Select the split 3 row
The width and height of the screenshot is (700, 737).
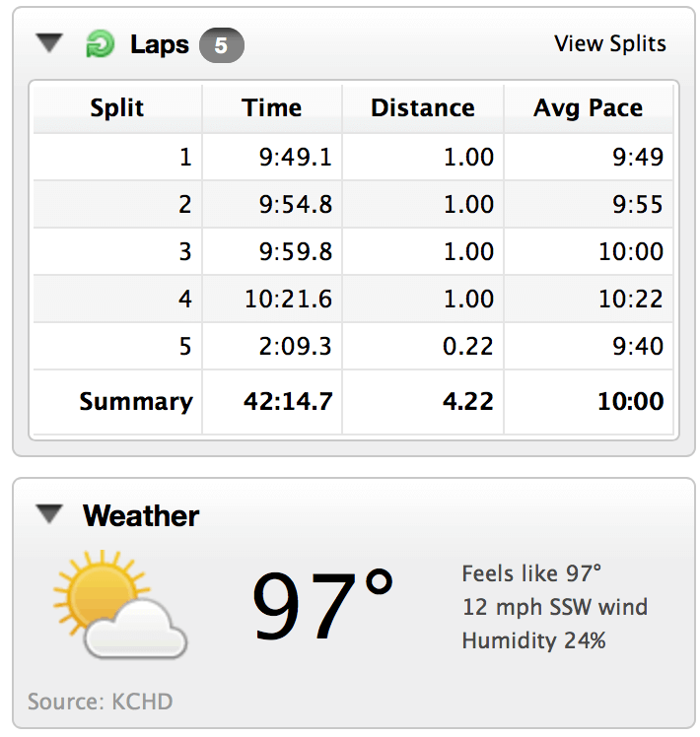[185, 252]
